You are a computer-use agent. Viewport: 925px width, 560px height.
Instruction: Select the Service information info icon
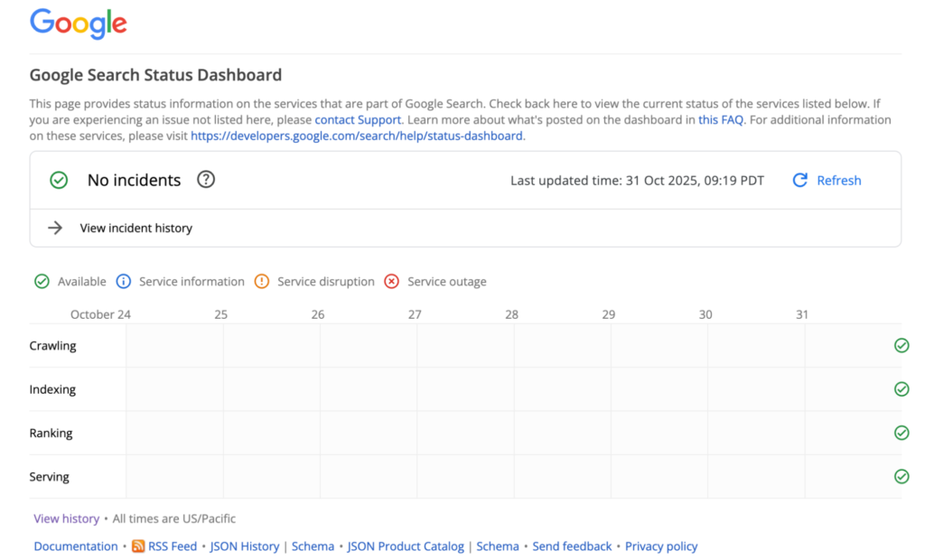click(x=124, y=281)
